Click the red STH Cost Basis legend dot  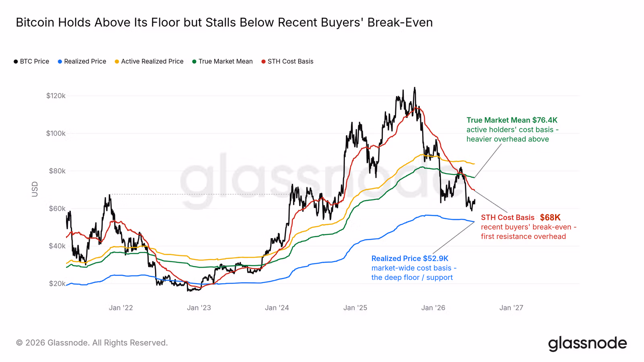pyautogui.click(x=264, y=62)
